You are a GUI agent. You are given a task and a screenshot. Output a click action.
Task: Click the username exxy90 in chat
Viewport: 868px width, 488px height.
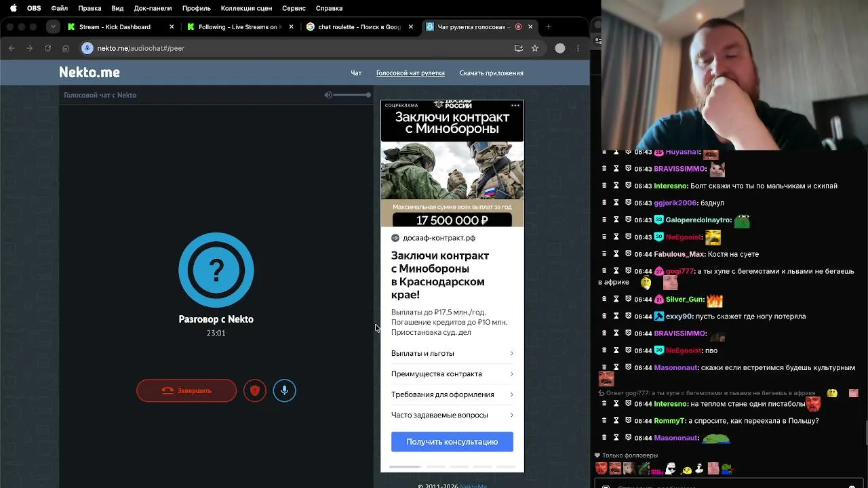(678, 317)
